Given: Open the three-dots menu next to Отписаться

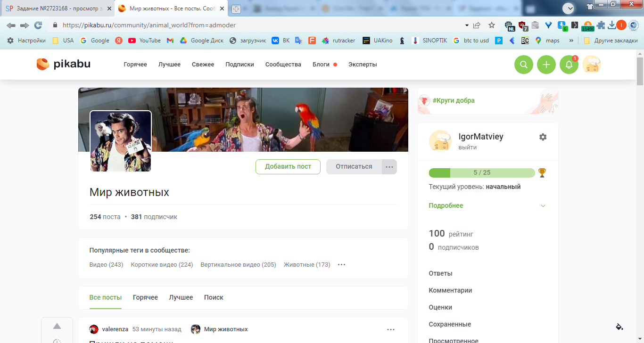Looking at the screenshot, I should [x=389, y=167].
